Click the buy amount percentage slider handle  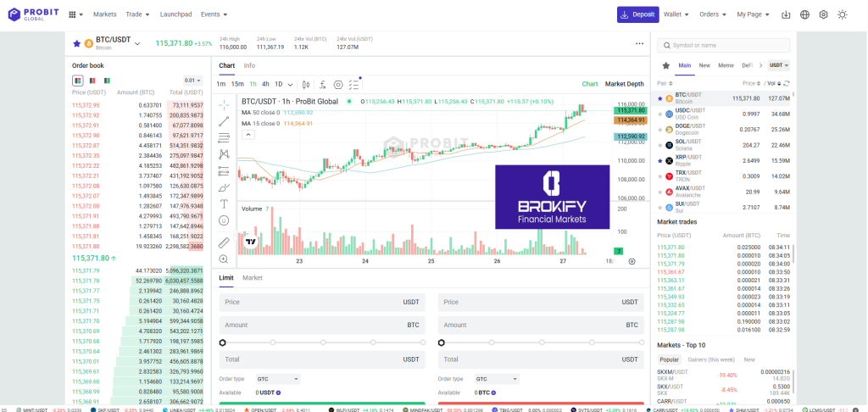tap(223, 342)
